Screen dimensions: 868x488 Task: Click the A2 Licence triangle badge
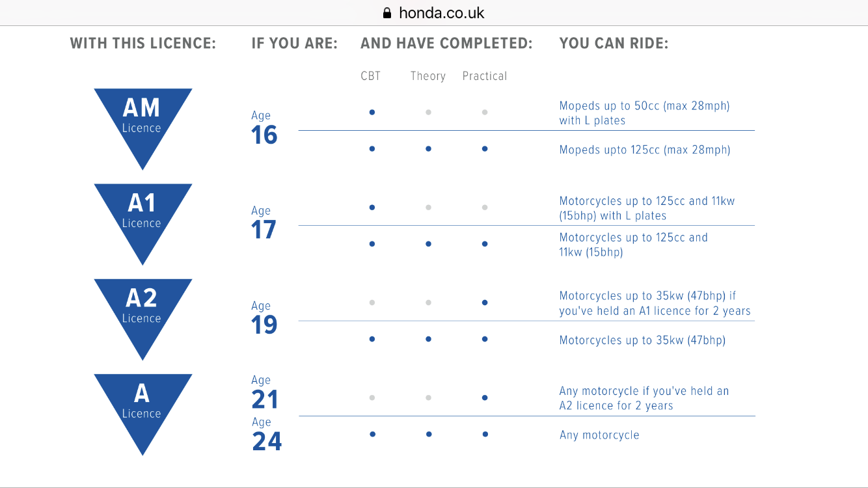142,311
